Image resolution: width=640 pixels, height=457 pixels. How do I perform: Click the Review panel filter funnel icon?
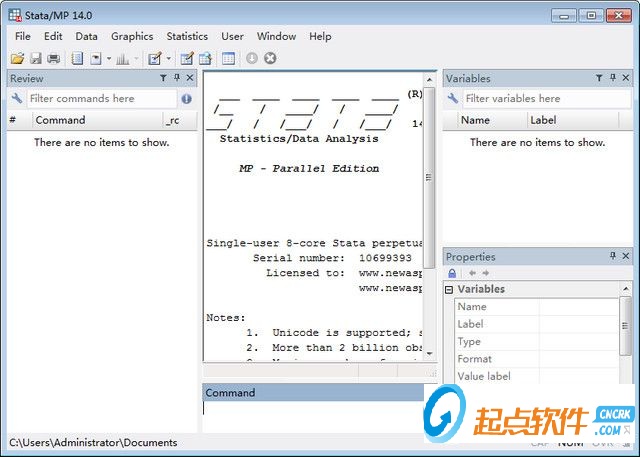coord(163,78)
